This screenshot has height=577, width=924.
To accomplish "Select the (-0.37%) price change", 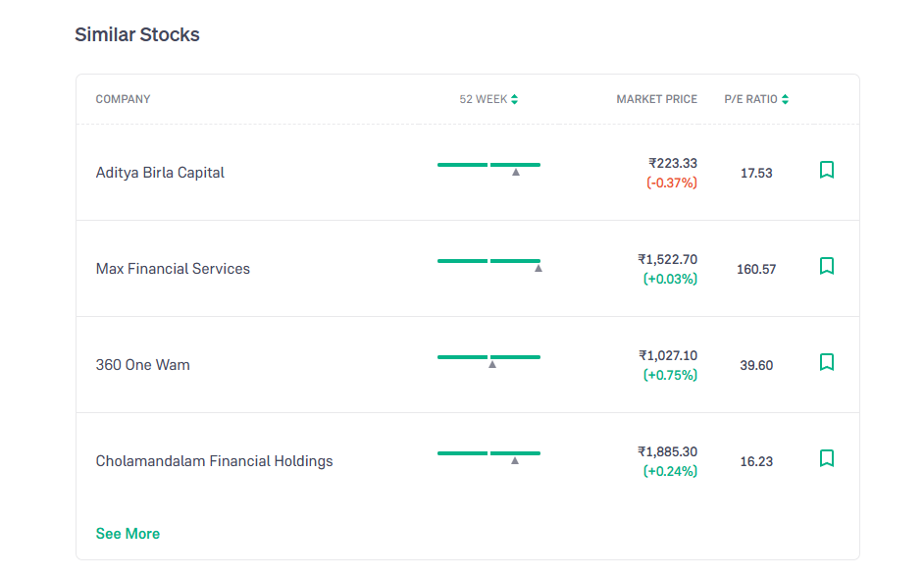I will click(672, 183).
